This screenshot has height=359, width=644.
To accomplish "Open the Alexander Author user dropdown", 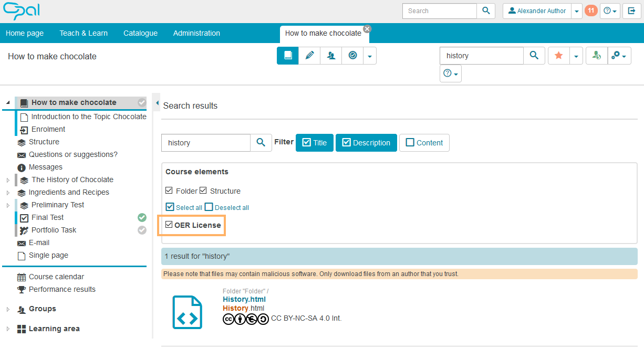I will [576, 11].
